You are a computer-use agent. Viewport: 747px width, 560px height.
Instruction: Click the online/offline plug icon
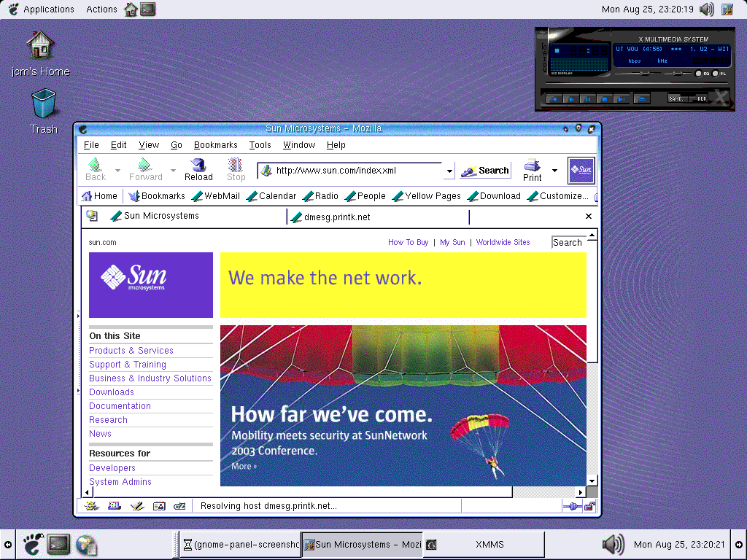pyautogui.click(x=572, y=506)
